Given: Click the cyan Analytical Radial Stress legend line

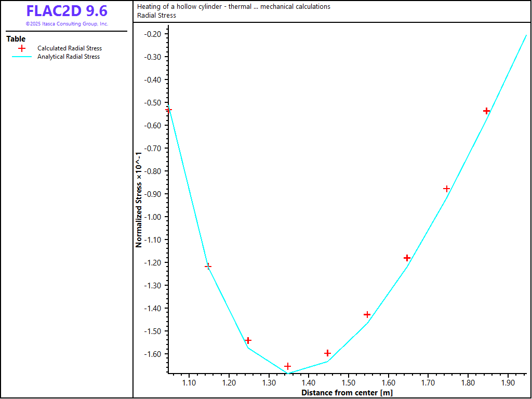Looking at the screenshot, I should 22,57.
